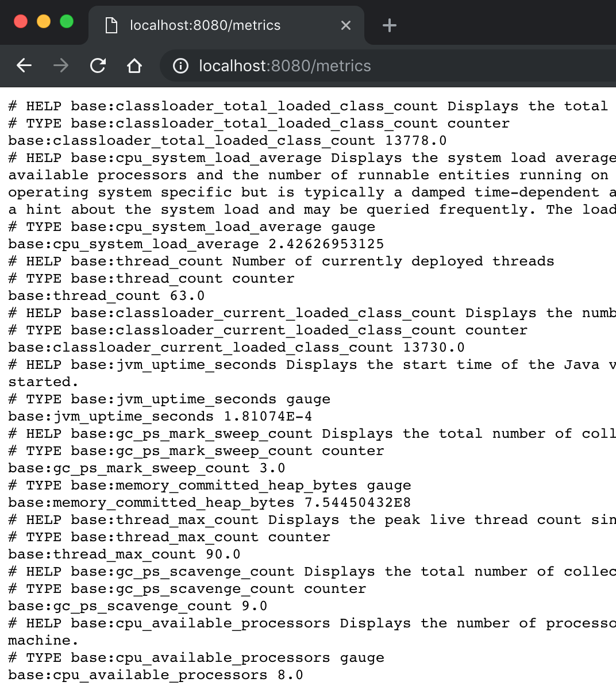Focus the address bar URL field

click(345, 66)
